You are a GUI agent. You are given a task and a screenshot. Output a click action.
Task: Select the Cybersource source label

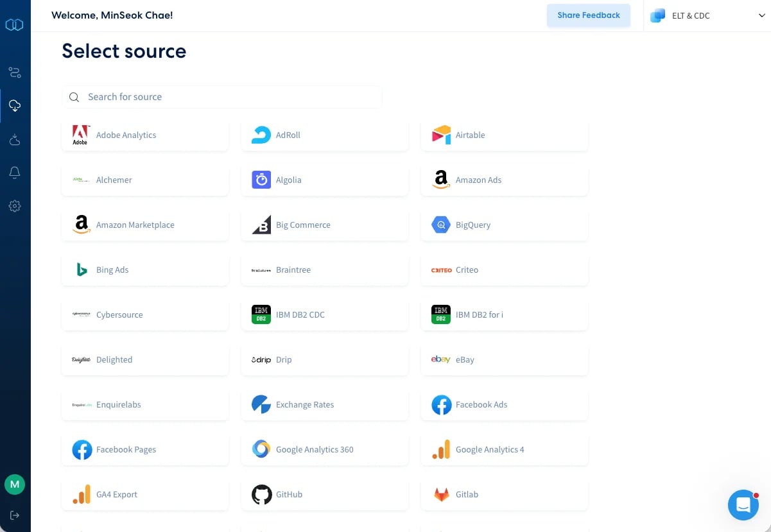[119, 315]
